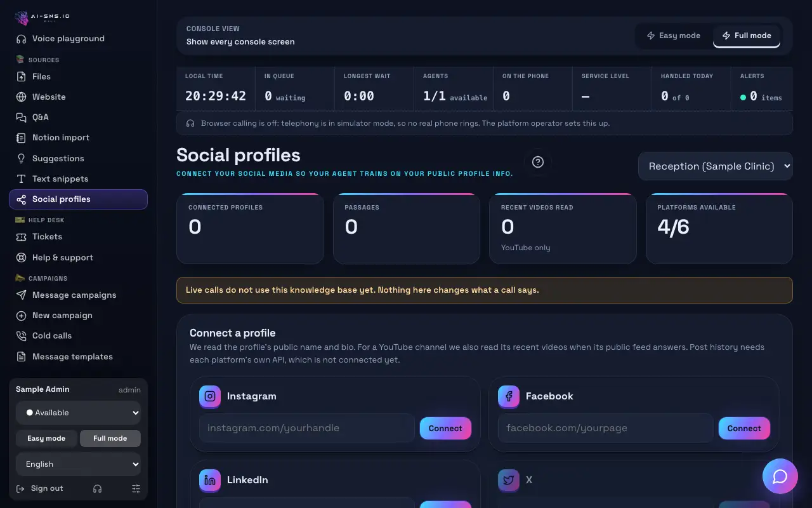
Task: Click the Connected Profiles stat card
Action: [250, 229]
